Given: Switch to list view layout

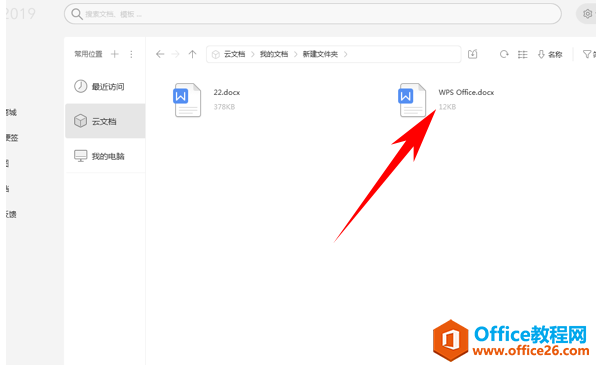Looking at the screenshot, I should point(523,55).
